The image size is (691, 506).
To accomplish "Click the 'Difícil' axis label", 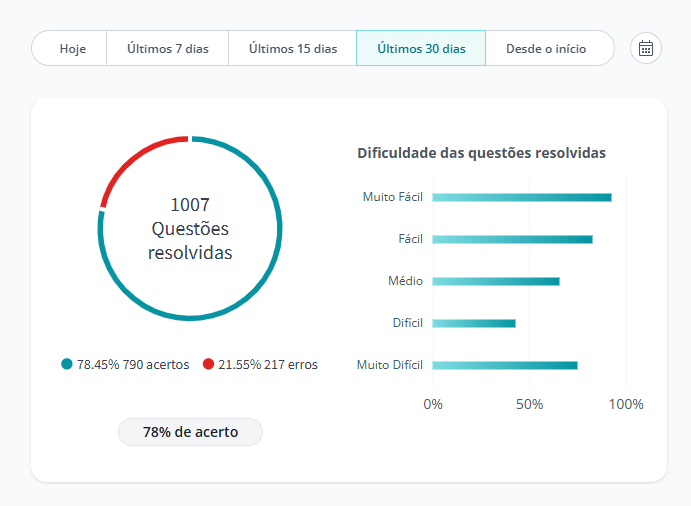I will [408, 323].
